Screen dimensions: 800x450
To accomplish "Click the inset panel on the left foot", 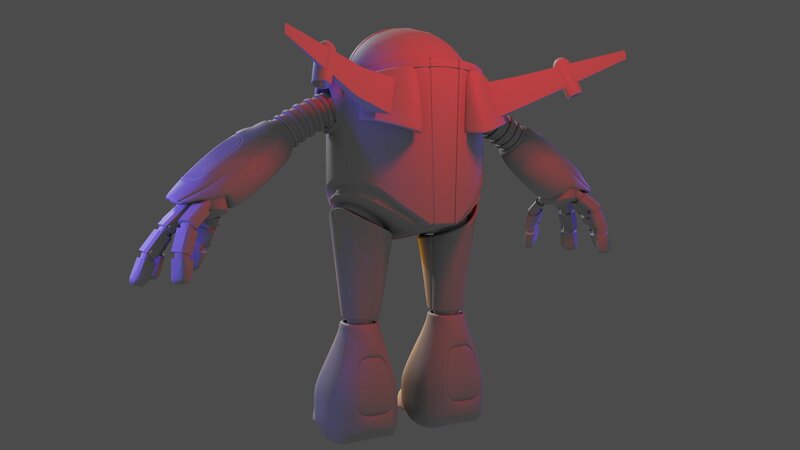I will (x=368, y=368).
